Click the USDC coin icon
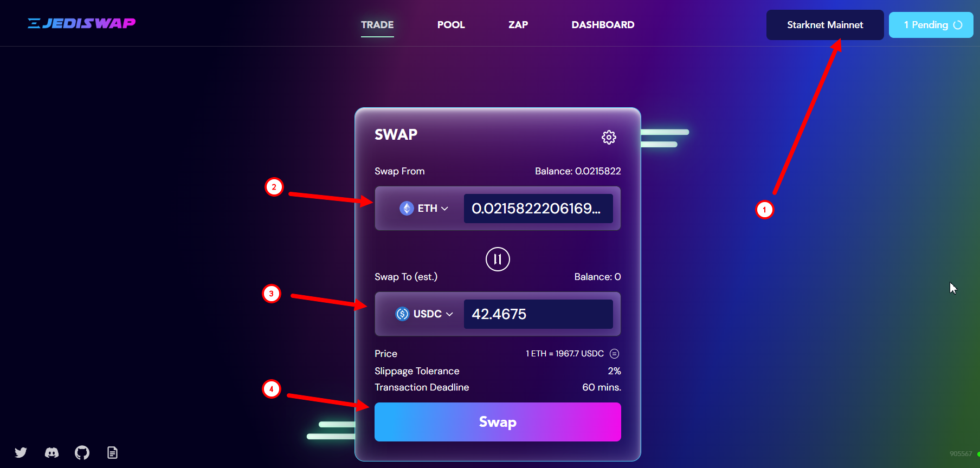The width and height of the screenshot is (980, 468). (x=402, y=314)
